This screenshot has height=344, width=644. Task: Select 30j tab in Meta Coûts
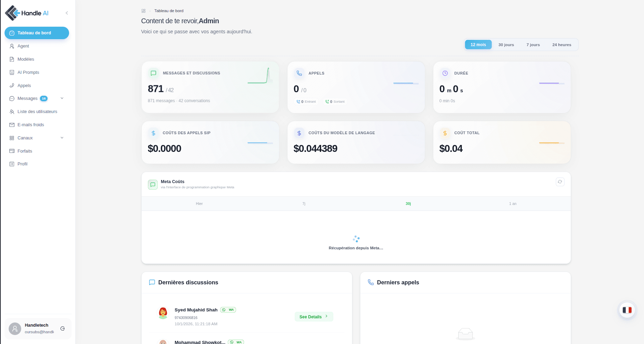(x=408, y=204)
